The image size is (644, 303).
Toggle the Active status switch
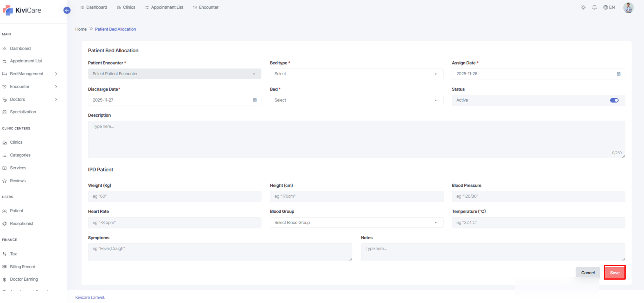(614, 100)
